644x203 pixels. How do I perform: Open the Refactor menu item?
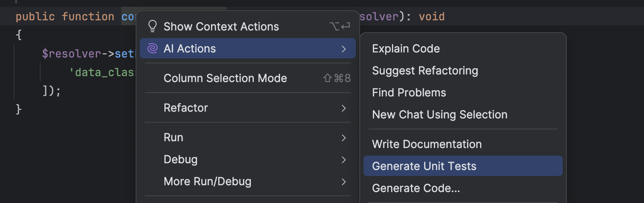[x=186, y=108]
